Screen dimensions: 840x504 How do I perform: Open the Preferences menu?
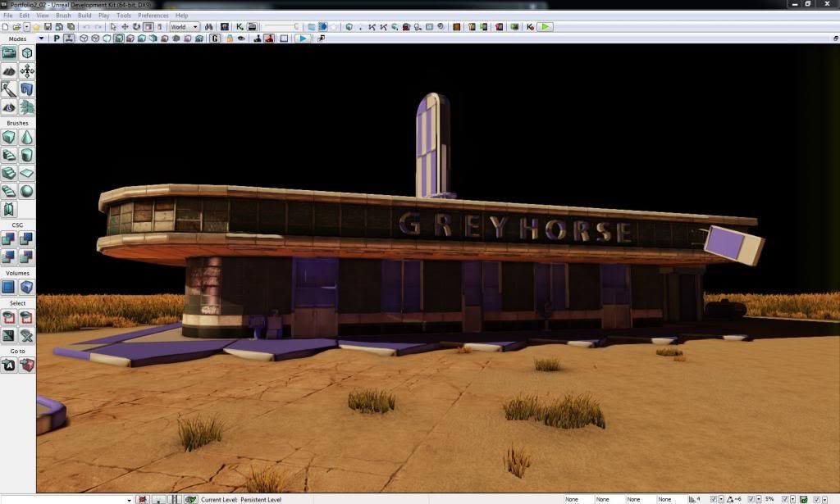[153, 16]
